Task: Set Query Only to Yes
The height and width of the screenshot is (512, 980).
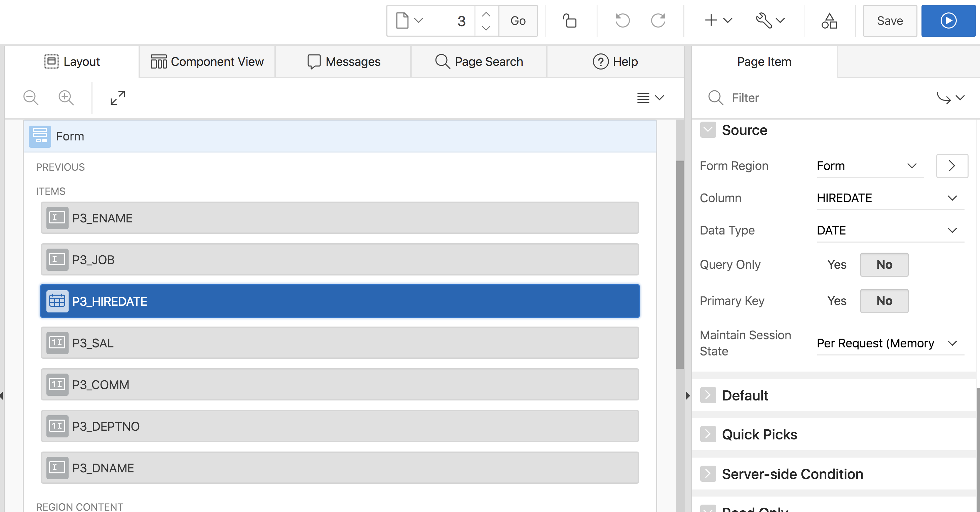Action: 837,264
